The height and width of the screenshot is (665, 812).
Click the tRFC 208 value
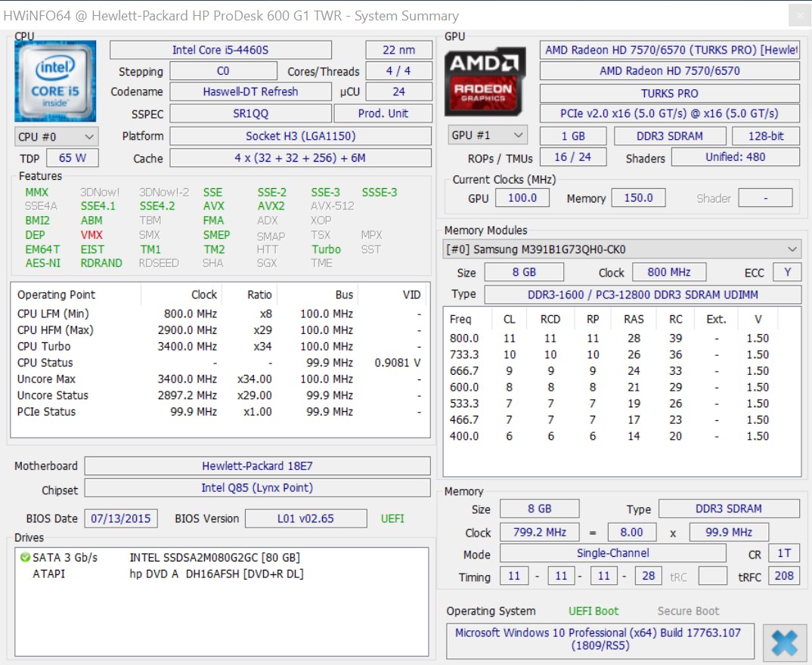coord(784,576)
